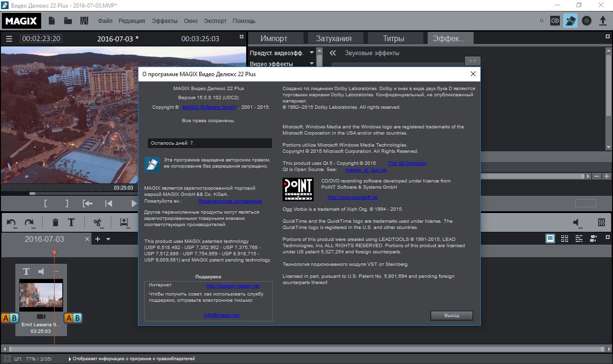Open the Экспорт menu

click(216, 21)
